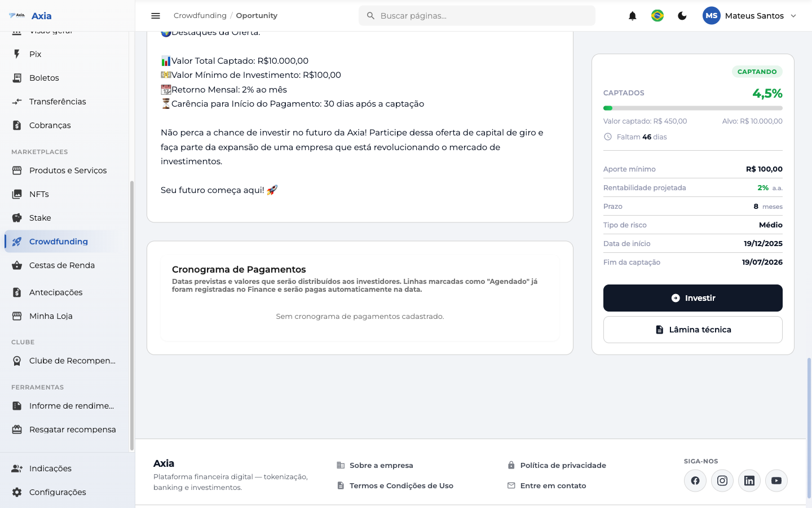The width and height of the screenshot is (812, 508).
Task: Toggle dark mode moon icon
Action: pyautogui.click(x=682, y=16)
